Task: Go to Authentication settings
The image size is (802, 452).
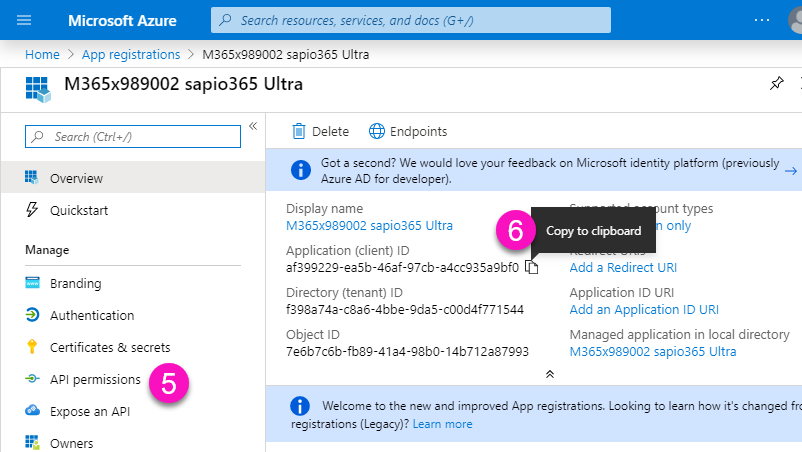Action: point(92,315)
